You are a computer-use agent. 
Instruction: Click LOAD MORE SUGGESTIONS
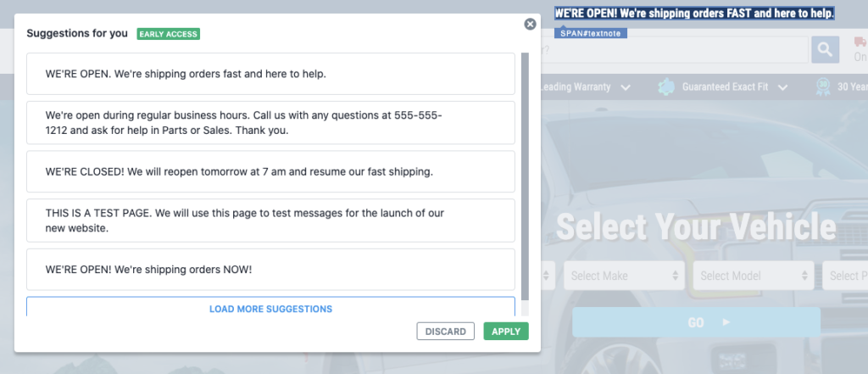point(270,308)
